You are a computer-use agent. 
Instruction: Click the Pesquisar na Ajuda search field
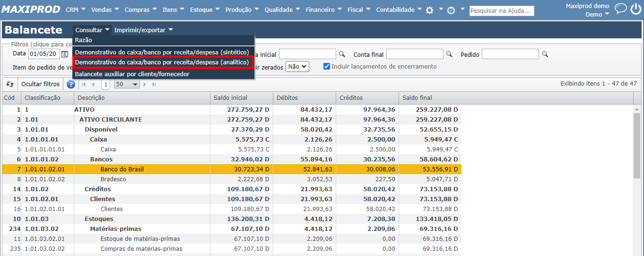point(501,10)
